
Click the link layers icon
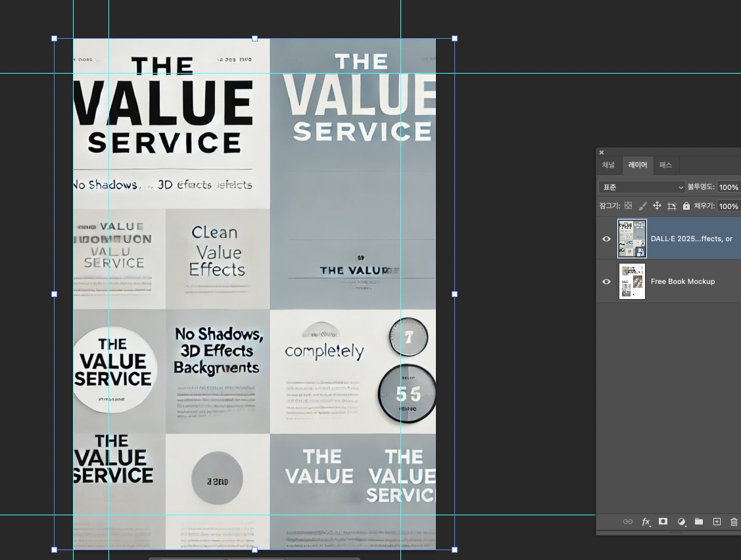click(x=627, y=522)
